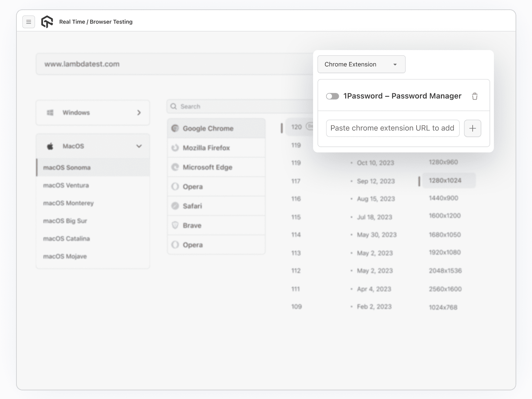This screenshot has height=399, width=532.
Task: Select the 1920x1080 resolution
Action: click(445, 253)
